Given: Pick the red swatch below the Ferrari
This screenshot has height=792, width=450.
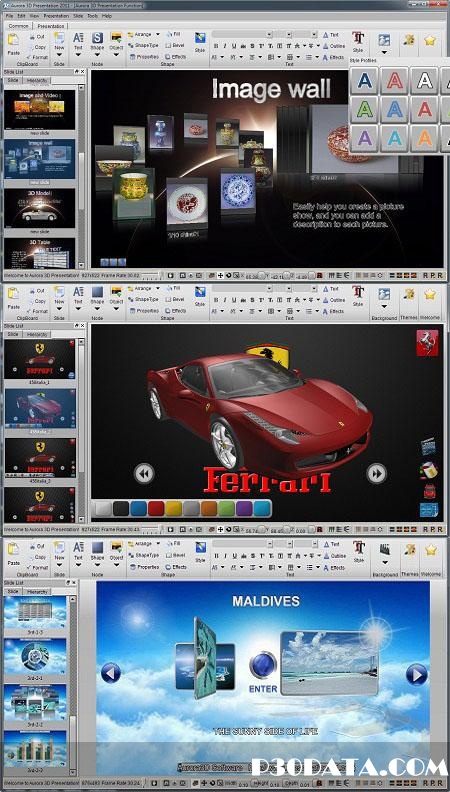Looking at the screenshot, I should [156, 508].
